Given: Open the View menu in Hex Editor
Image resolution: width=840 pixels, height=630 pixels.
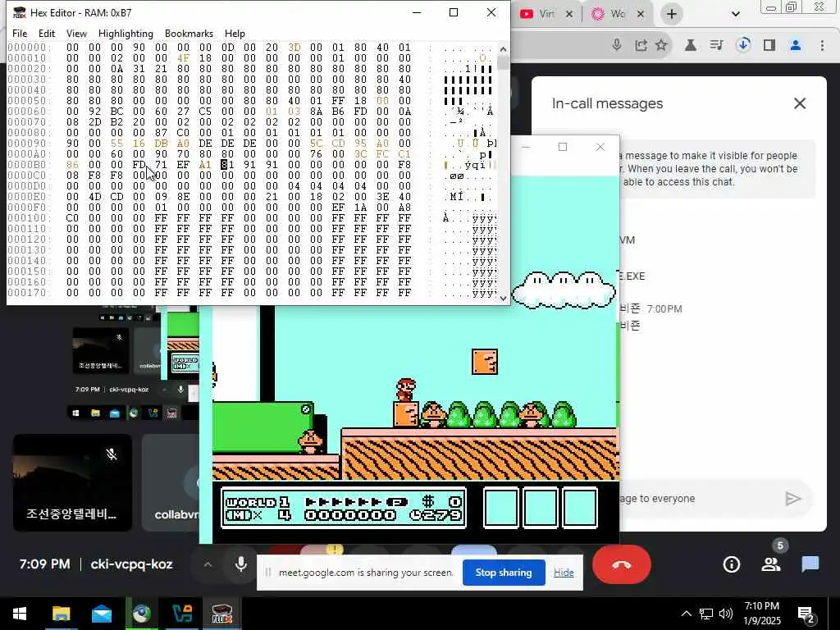Looking at the screenshot, I should pos(76,33).
